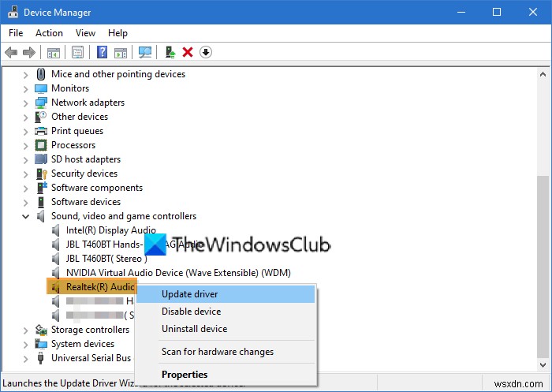
Task: Expand Mice and other pointing devices
Action: point(26,75)
